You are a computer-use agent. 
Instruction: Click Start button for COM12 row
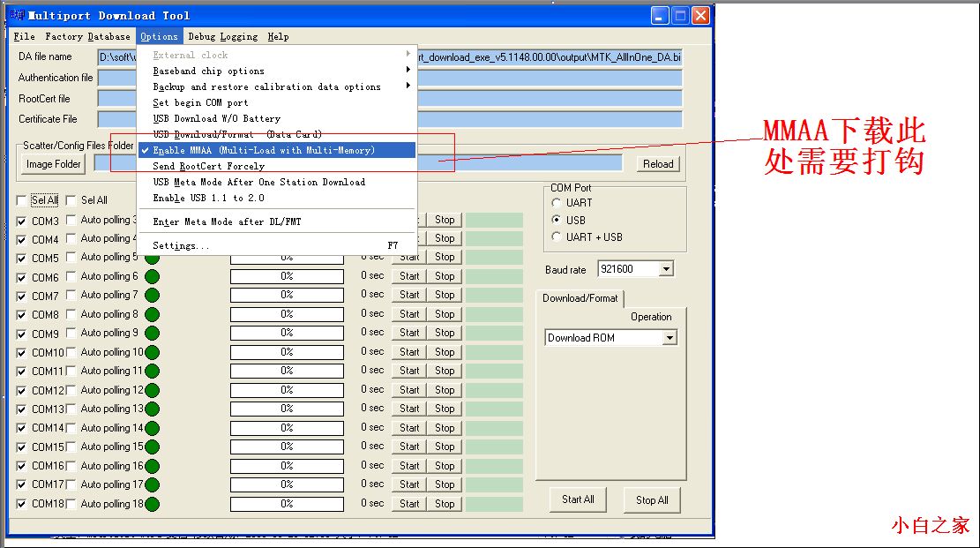tap(409, 390)
